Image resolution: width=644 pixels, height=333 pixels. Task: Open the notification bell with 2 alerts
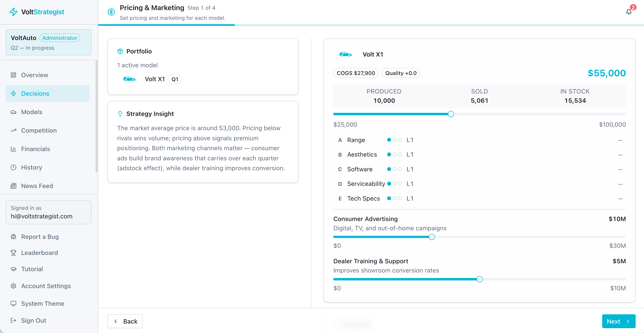tap(629, 12)
